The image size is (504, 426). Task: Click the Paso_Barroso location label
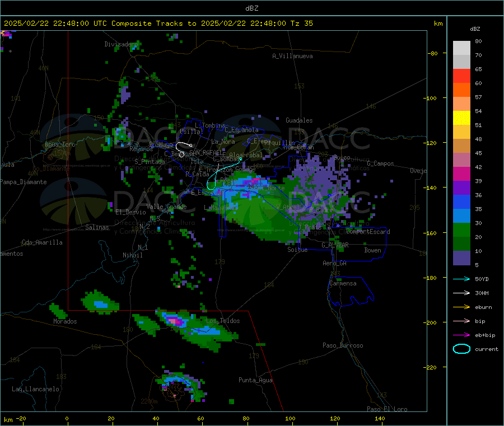[x=343, y=345]
